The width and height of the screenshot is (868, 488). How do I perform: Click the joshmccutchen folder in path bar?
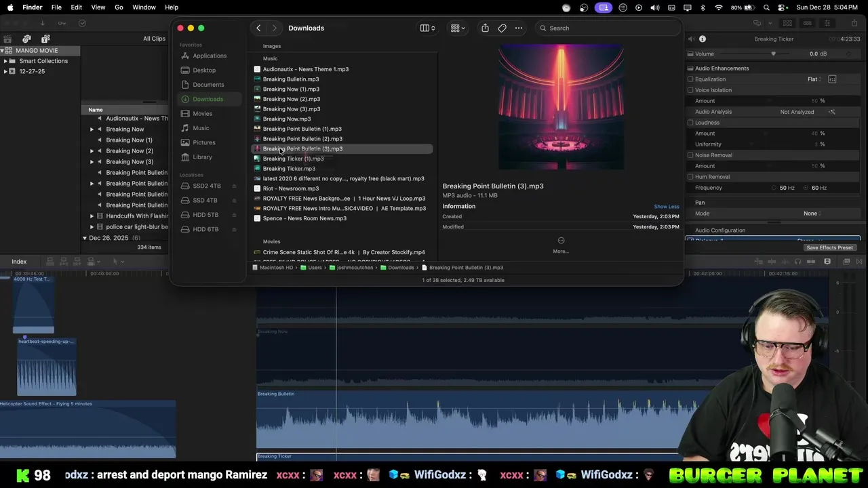(351, 268)
